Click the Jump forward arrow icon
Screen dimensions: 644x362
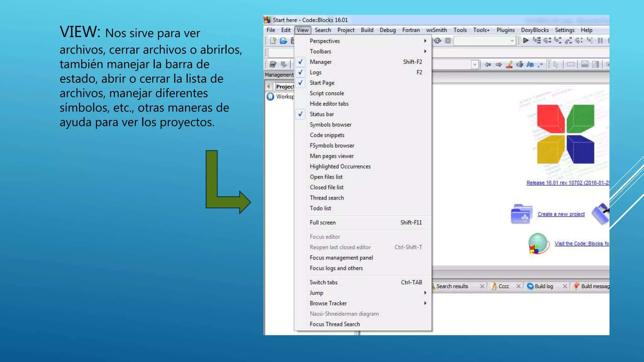point(499,64)
